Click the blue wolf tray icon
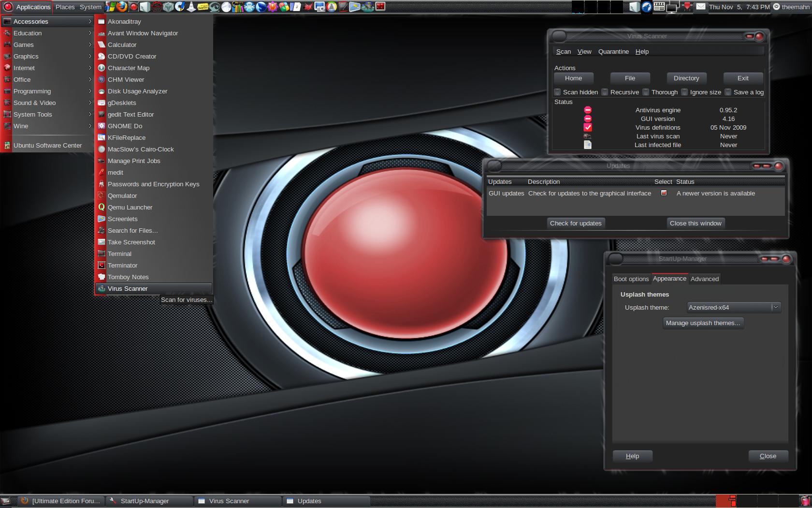 [x=646, y=7]
